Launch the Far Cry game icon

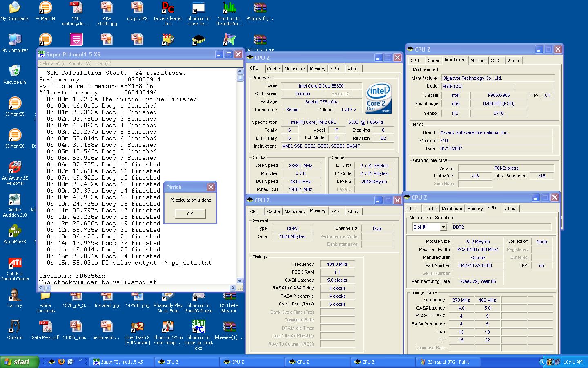[x=15, y=298]
